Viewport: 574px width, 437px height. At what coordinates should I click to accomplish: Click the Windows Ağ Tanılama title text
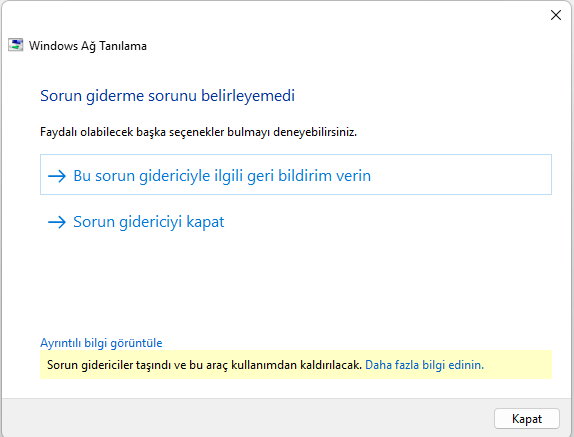click(88, 46)
